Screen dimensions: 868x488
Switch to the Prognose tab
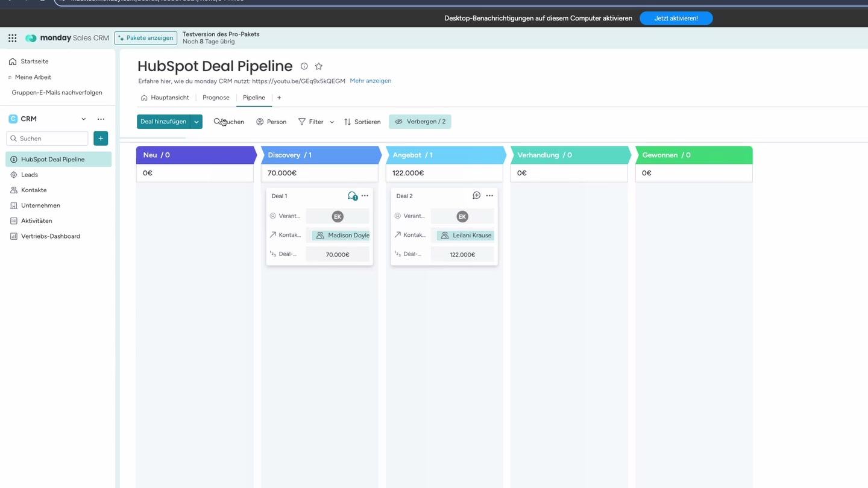pyautogui.click(x=216, y=97)
